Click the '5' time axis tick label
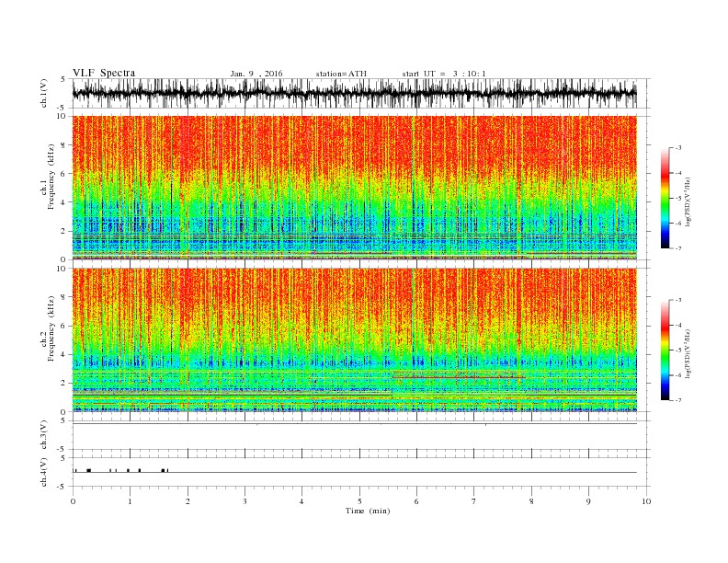Screen dimensions: 728x563 359,501
